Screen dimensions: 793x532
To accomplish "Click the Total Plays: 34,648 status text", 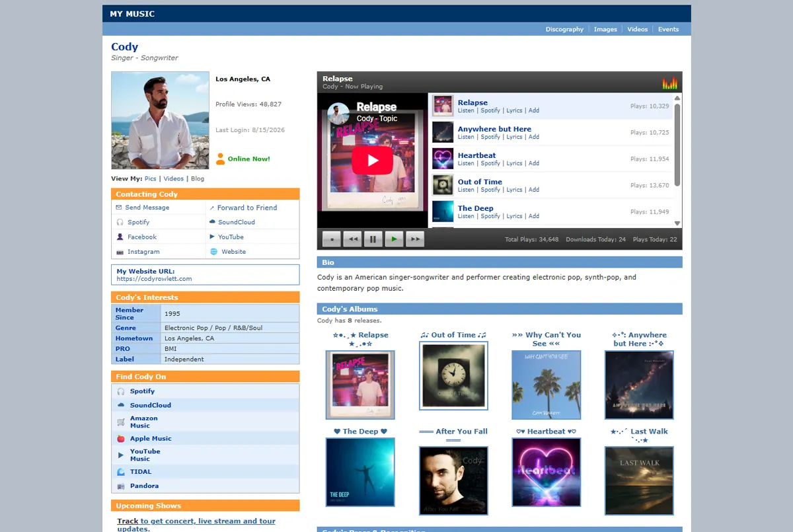I will [x=531, y=239].
